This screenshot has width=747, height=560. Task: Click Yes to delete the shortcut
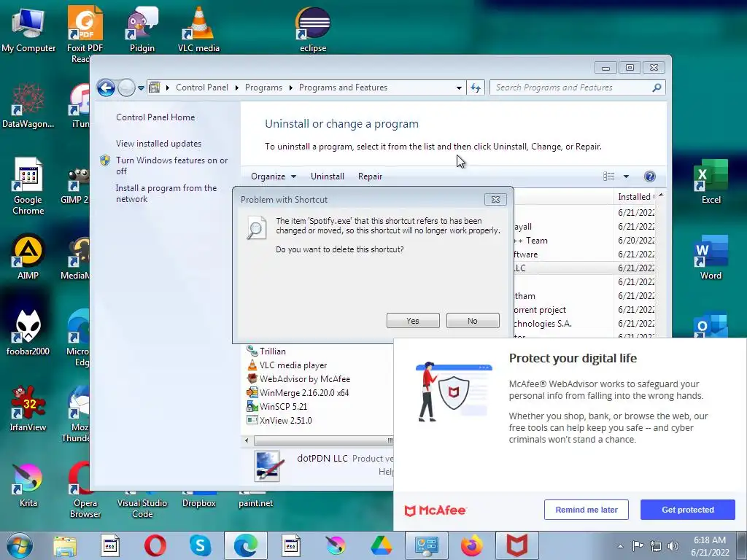pos(413,321)
